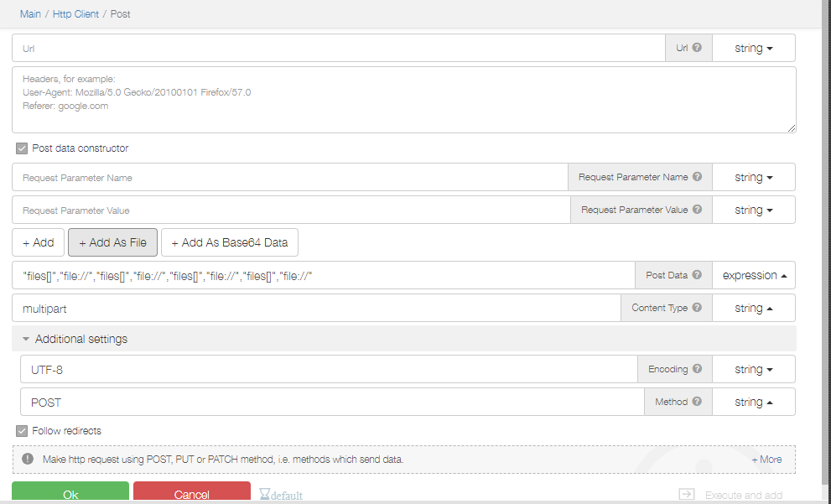Open the Url type string dropdown
831x504 pixels.
(x=753, y=49)
